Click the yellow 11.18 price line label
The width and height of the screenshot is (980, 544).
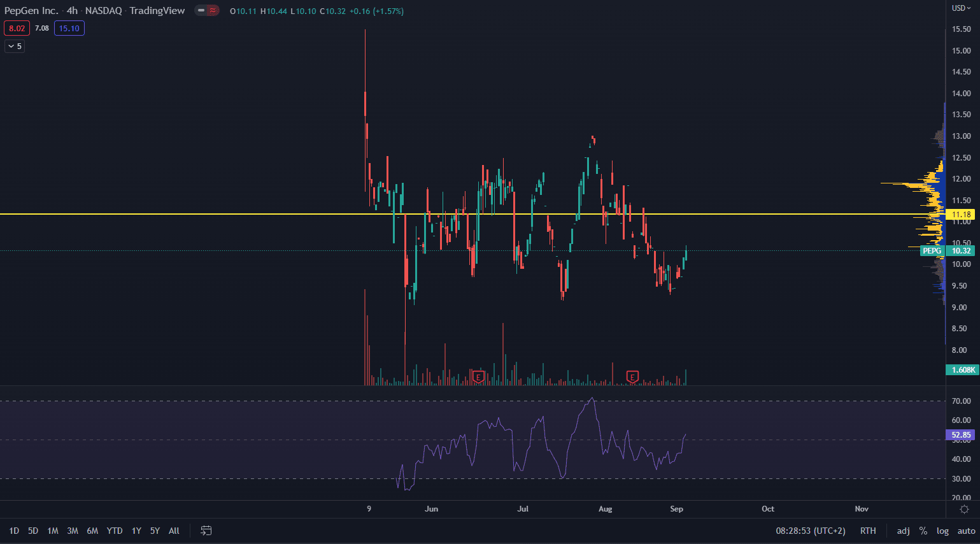click(961, 215)
